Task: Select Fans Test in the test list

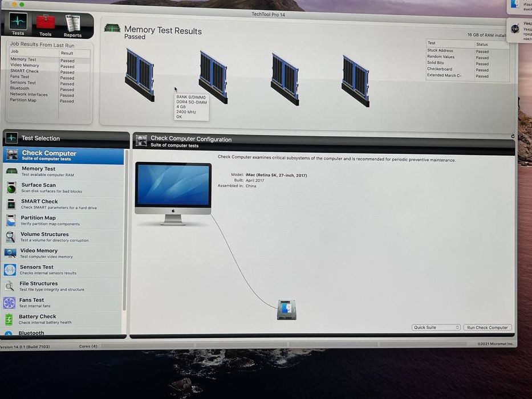Action: point(62,303)
